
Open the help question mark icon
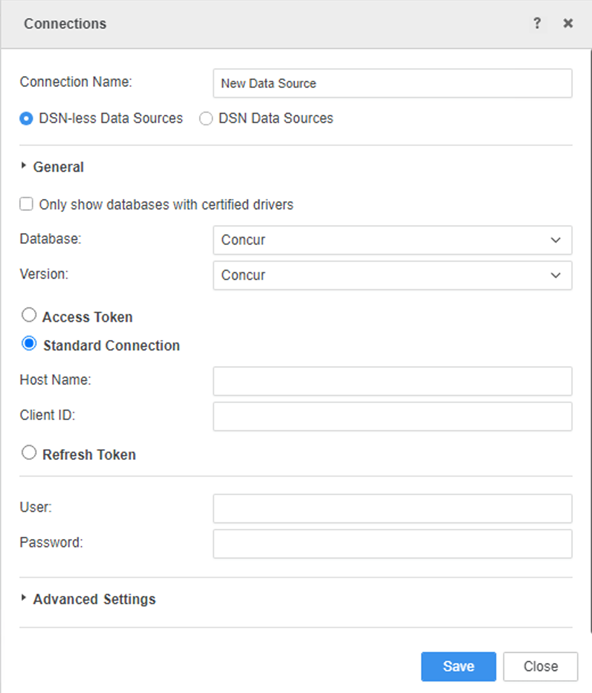tap(537, 23)
